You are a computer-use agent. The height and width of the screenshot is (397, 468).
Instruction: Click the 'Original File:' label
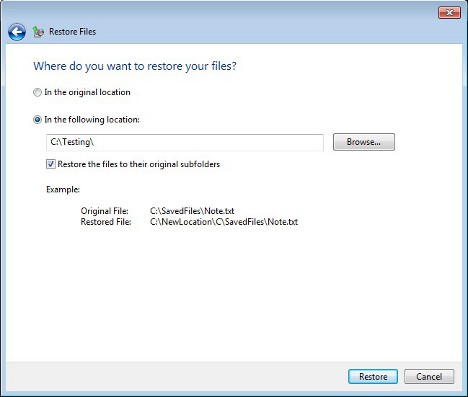click(104, 211)
